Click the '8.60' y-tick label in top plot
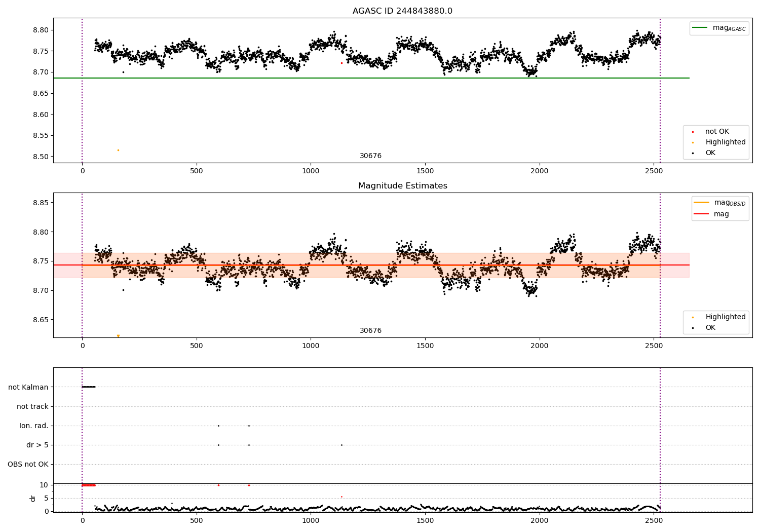 click(41, 115)
